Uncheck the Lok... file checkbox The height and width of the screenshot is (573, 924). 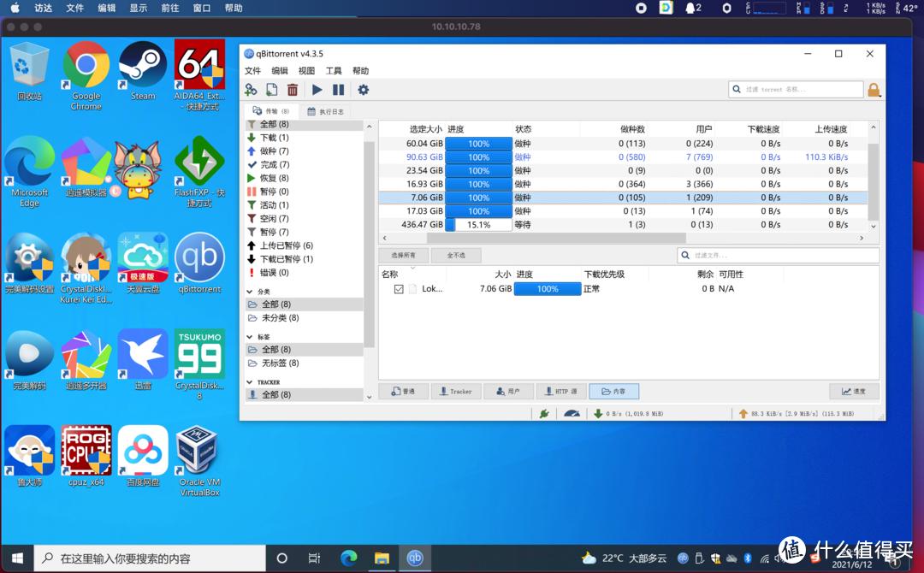pos(399,289)
